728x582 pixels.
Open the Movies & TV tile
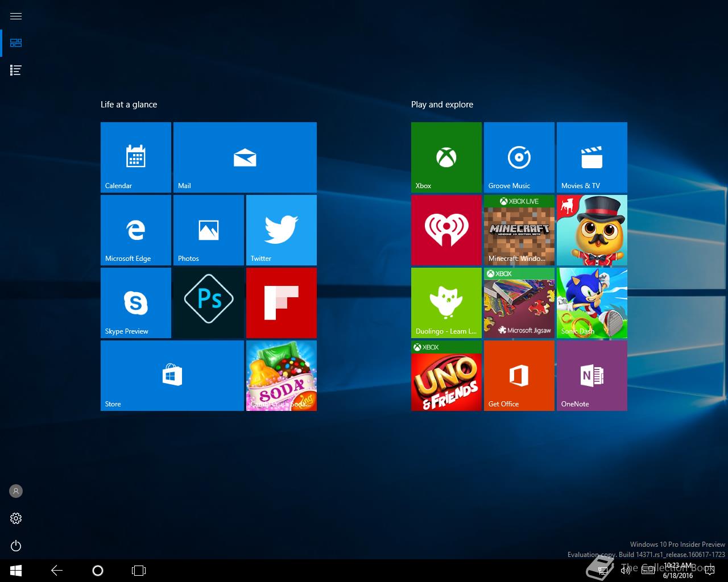(592, 157)
